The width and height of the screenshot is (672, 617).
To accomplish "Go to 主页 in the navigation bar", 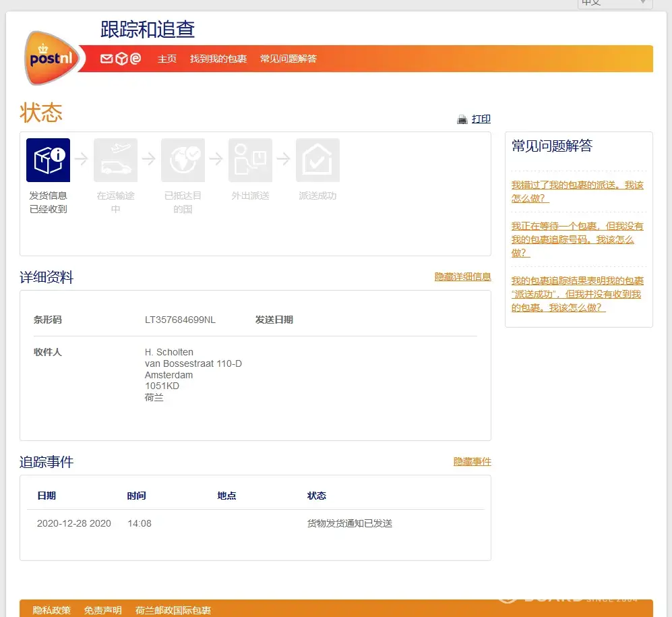I will point(167,59).
